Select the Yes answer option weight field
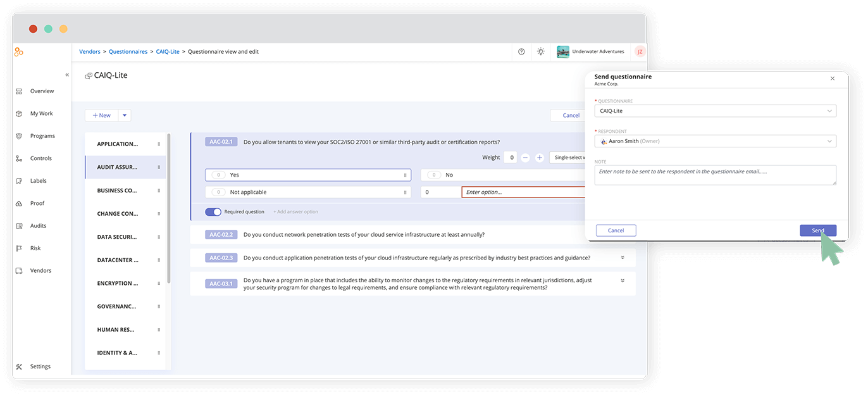 pos(218,174)
